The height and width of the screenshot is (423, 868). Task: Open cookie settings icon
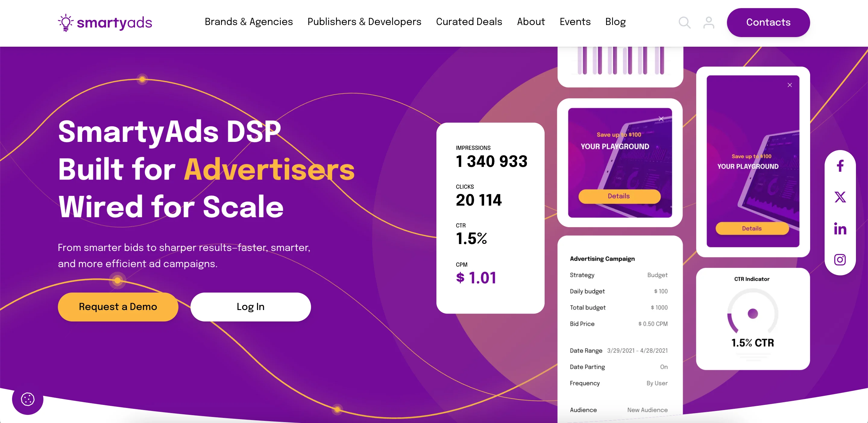(28, 399)
